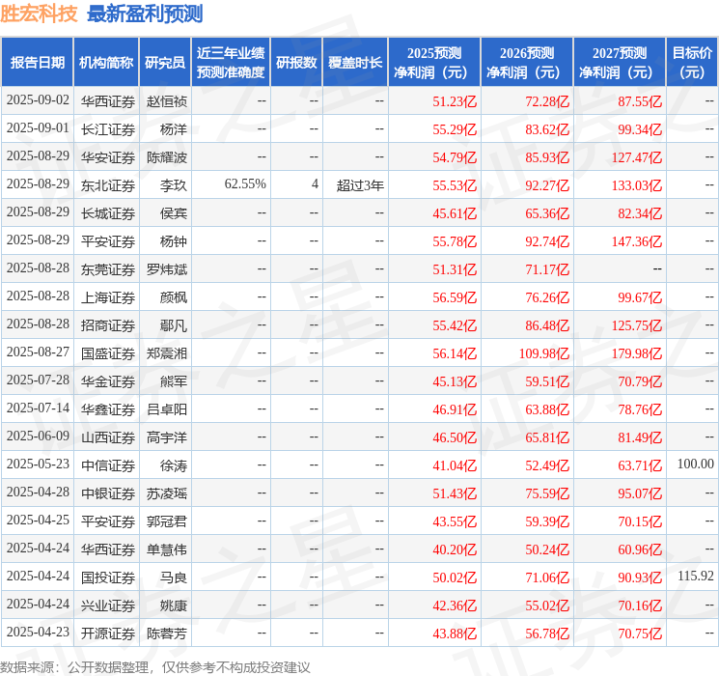Click 华金证券 institution name
Screen dimensions: 719x676
(108, 382)
